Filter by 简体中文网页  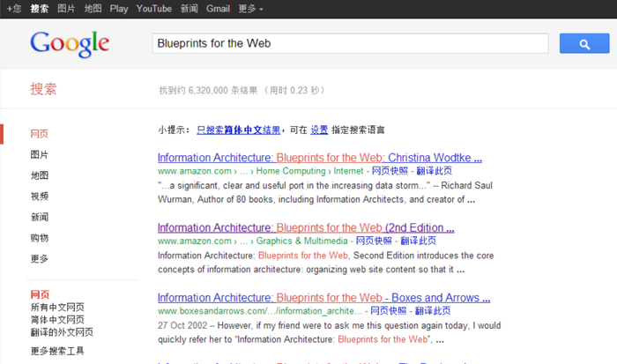tap(57, 320)
